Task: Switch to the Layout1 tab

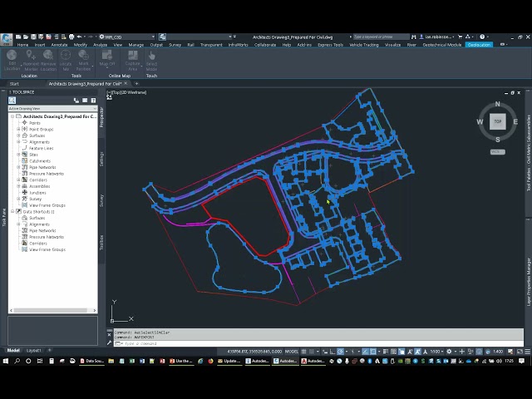Action: (x=33, y=350)
